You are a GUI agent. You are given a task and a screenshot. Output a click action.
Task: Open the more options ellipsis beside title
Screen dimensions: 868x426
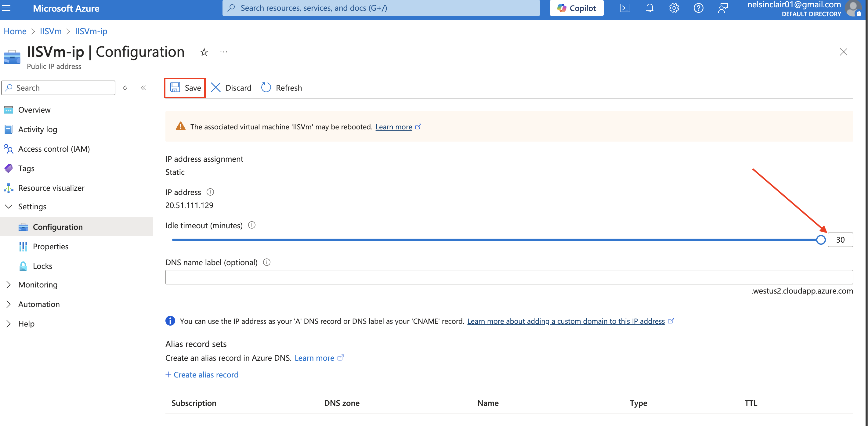point(223,52)
